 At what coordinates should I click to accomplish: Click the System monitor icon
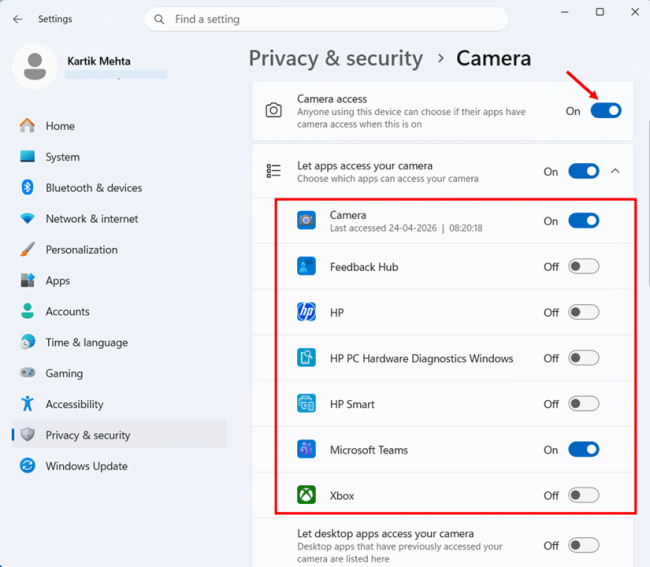(x=27, y=157)
